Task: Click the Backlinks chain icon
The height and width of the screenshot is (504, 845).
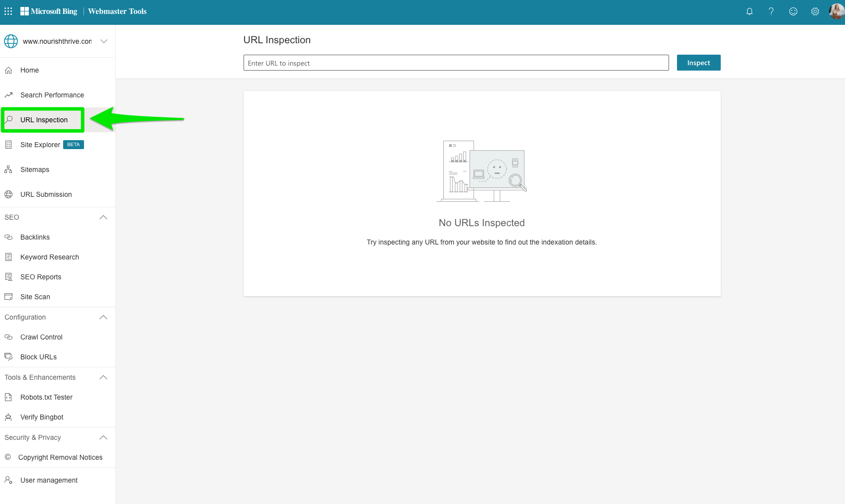Action: [x=8, y=237]
